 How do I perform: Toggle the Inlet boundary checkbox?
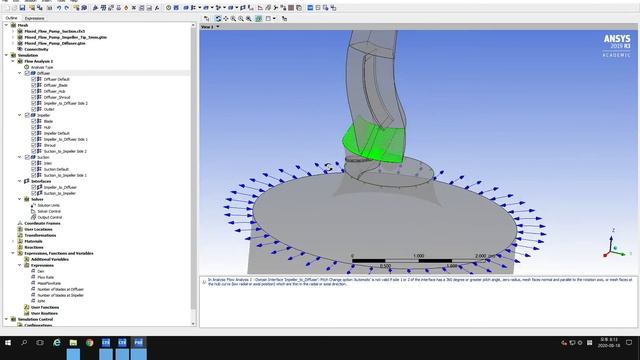pyautogui.click(x=34, y=163)
